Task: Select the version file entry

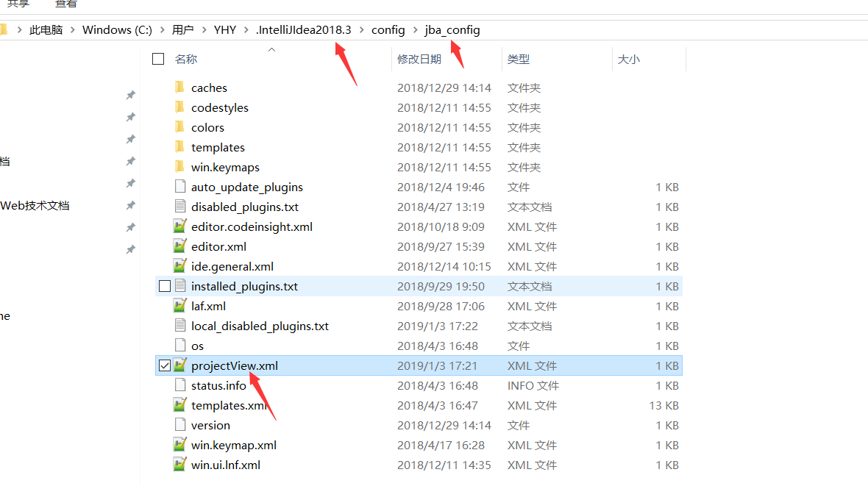Action: pyautogui.click(x=212, y=424)
